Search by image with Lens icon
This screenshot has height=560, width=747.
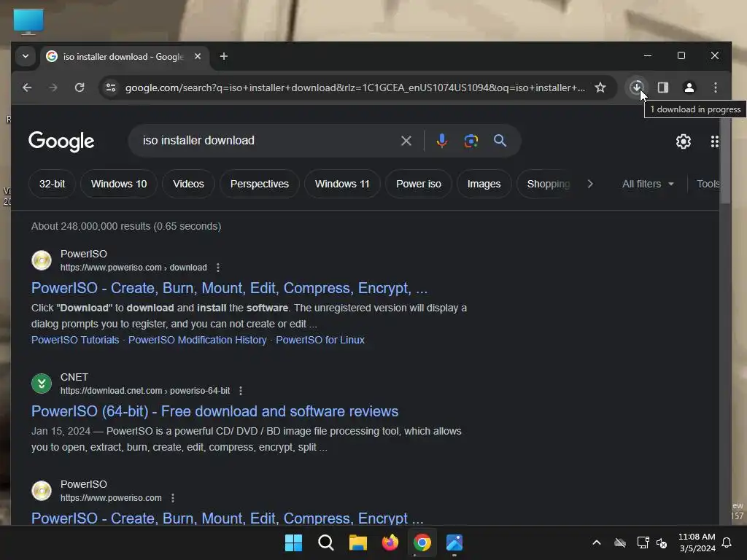click(x=471, y=141)
